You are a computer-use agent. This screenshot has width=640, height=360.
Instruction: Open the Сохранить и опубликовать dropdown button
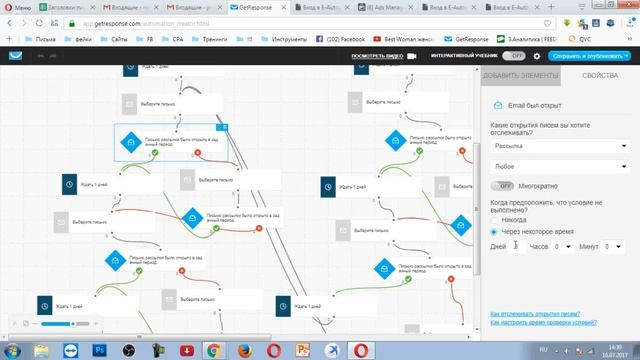pyautogui.click(x=589, y=56)
